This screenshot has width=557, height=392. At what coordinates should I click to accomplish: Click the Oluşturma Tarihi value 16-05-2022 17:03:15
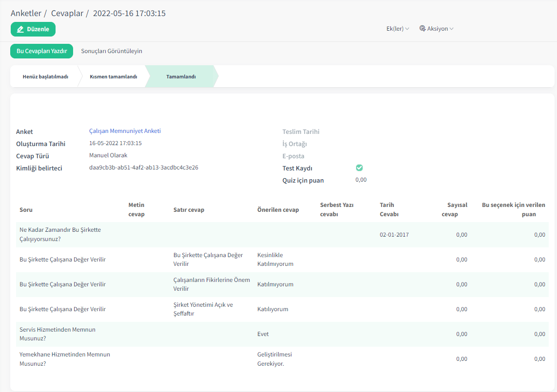[x=115, y=144]
